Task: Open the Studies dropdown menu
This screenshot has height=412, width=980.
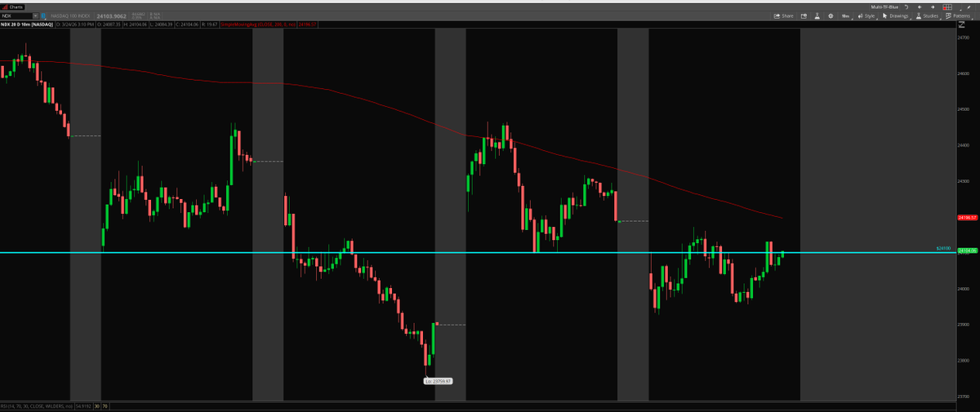Action: tap(928, 16)
